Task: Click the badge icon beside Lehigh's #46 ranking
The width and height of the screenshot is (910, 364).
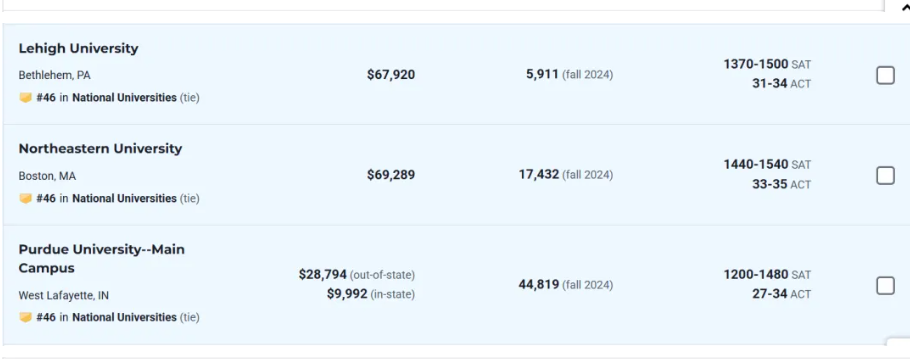Action: [26, 98]
